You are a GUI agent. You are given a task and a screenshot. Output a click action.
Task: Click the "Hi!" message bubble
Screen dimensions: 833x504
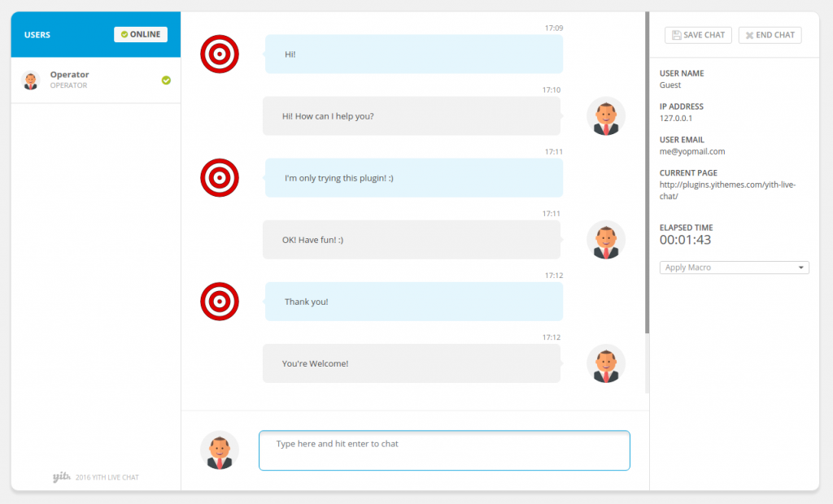(414, 54)
